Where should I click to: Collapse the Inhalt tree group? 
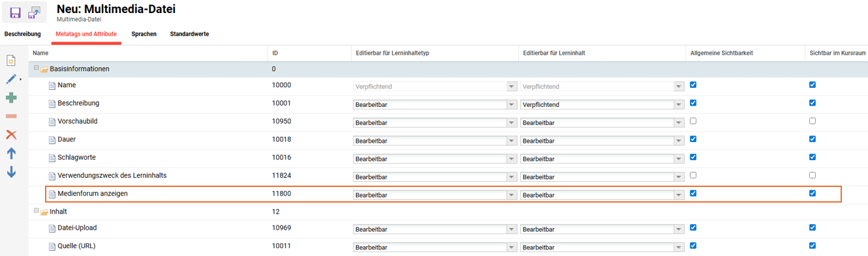(x=37, y=211)
